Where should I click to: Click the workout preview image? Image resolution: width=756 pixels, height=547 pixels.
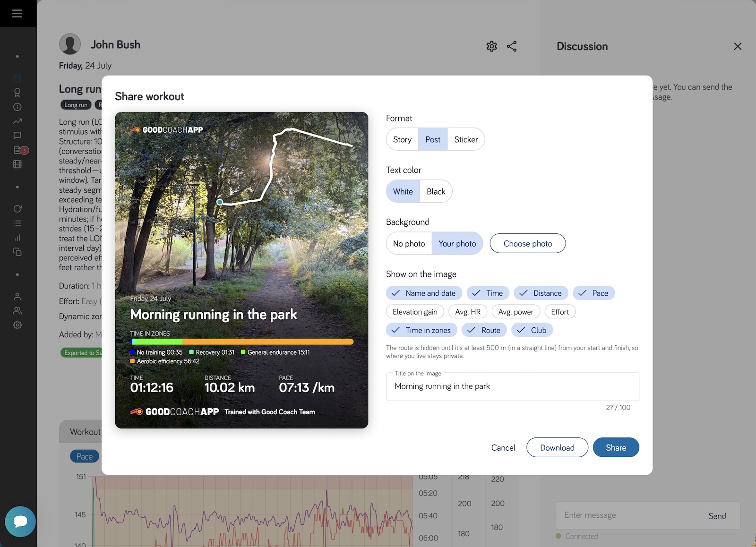(x=241, y=270)
